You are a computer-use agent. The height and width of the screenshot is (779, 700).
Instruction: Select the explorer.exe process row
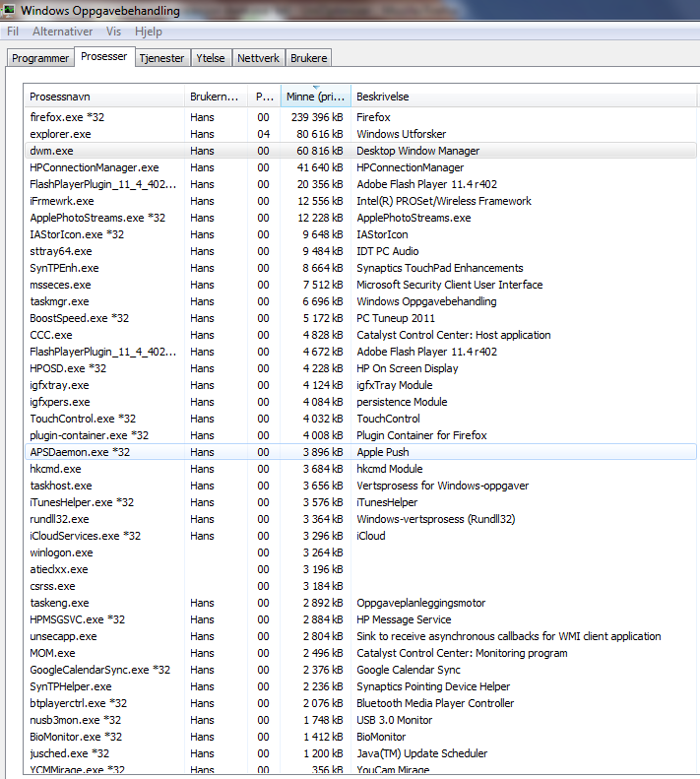coord(360,134)
